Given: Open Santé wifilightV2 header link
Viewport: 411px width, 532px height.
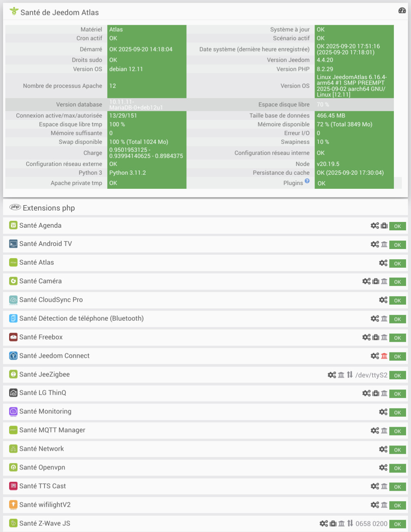Looking at the screenshot, I should pos(45,505).
